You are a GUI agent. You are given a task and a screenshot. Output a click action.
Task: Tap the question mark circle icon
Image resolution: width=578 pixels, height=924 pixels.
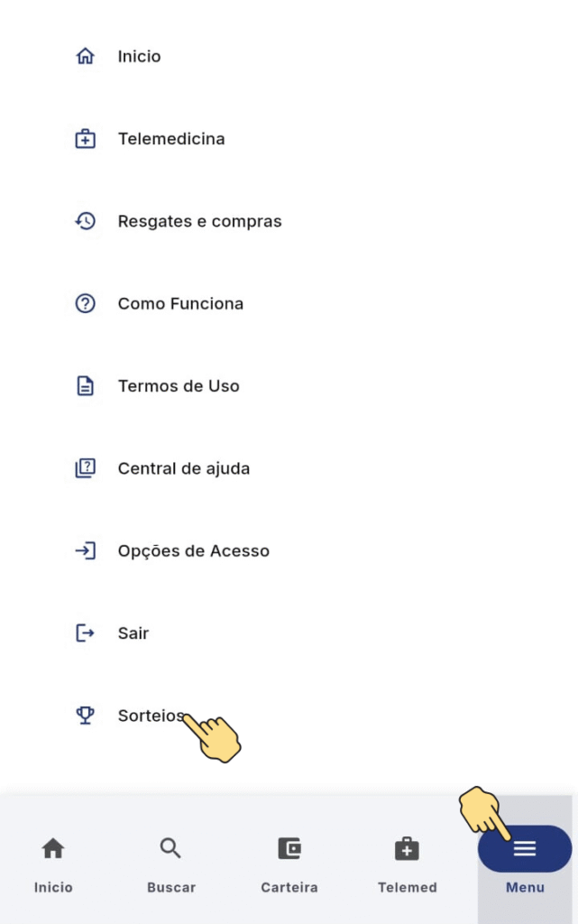pos(86,303)
